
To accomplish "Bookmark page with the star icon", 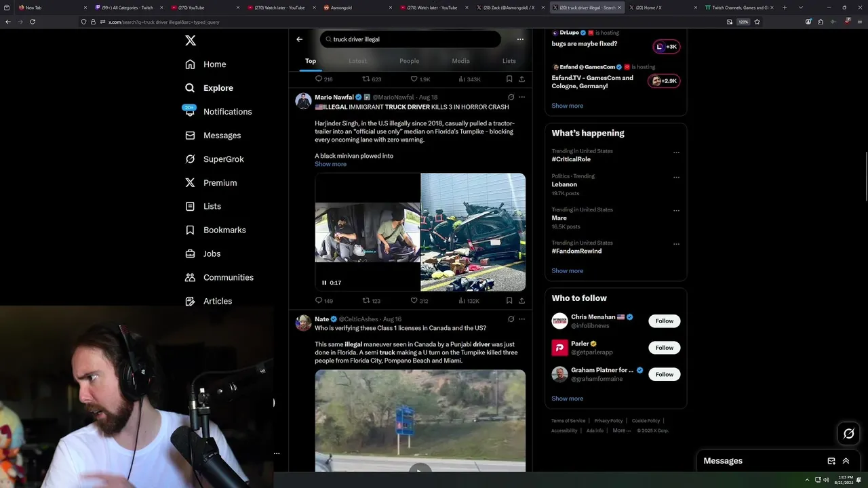I will 757,22.
